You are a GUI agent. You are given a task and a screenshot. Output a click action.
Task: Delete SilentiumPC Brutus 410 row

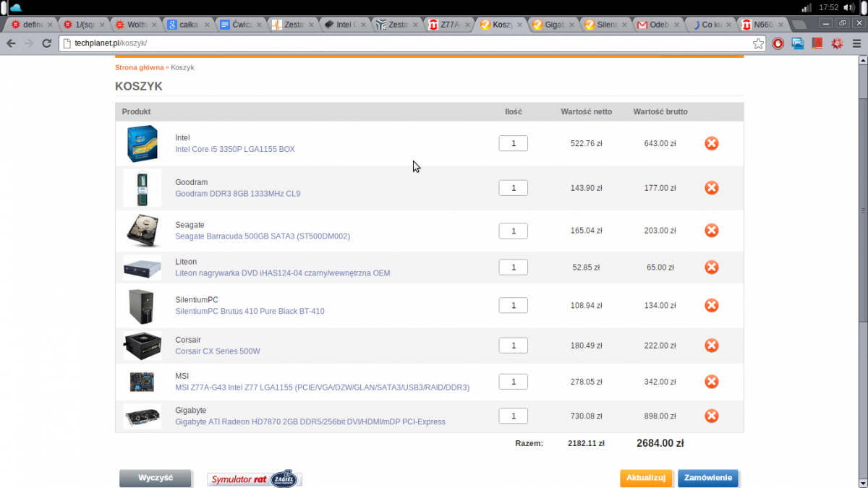[x=712, y=305]
